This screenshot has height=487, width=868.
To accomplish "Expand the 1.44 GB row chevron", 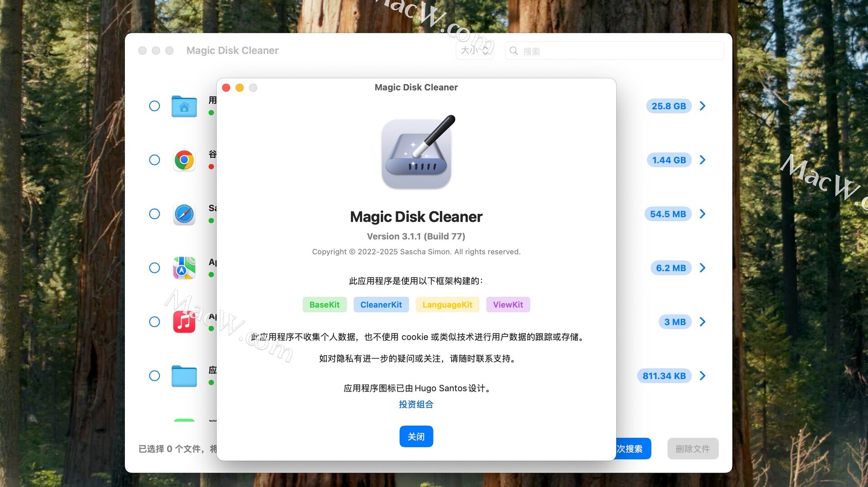I will pos(703,160).
